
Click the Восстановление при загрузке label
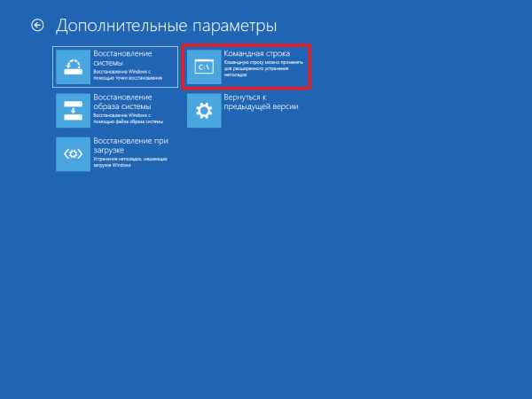click(130, 145)
